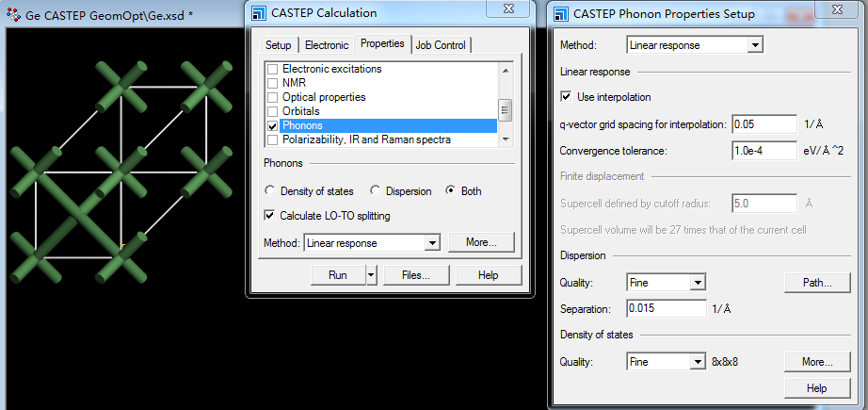Toggle the Use interpolation checkbox
Viewport: 868px width, 410px height.
click(x=566, y=97)
